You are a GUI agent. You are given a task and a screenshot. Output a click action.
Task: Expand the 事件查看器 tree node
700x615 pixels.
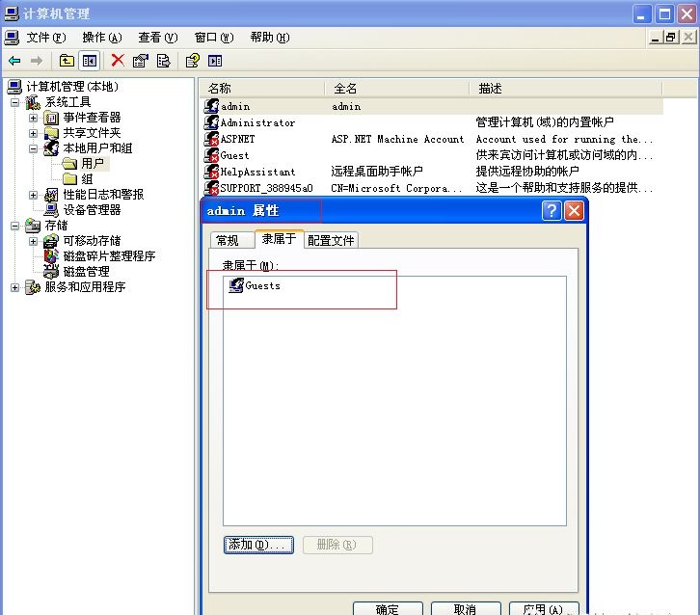(x=34, y=118)
